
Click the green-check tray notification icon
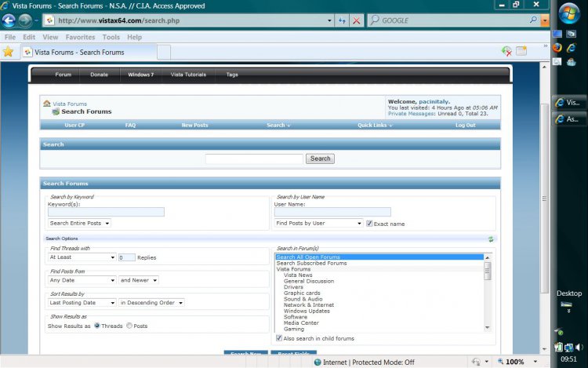pyautogui.click(x=559, y=332)
